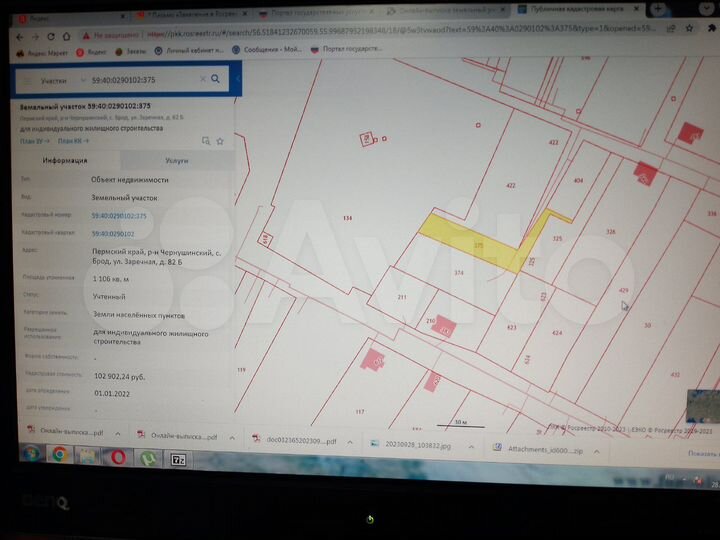This screenshot has height=540, width=720.
Task: Open the Портал государственных услуг bookmark
Action: [347, 49]
